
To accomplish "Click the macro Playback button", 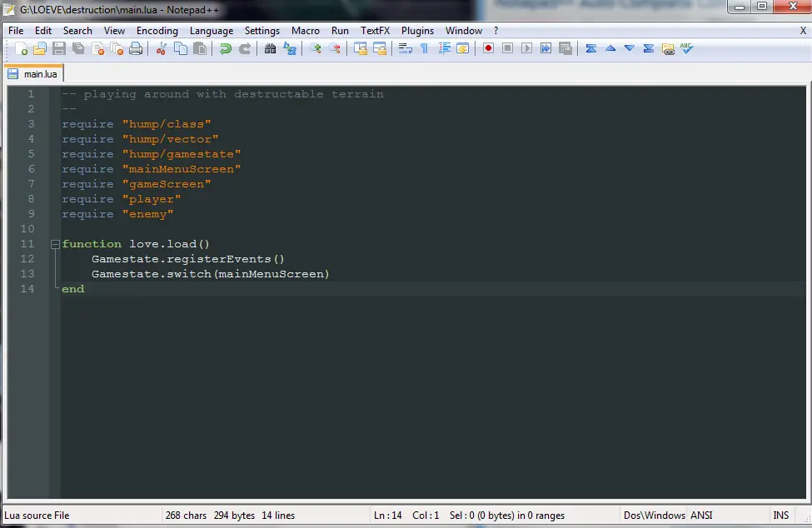I will [526, 48].
